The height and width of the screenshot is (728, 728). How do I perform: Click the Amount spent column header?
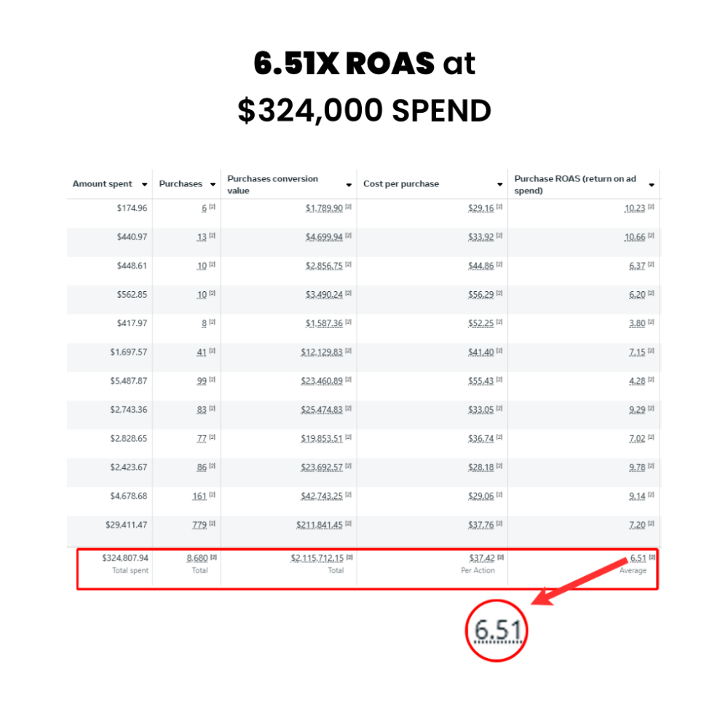click(103, 184)
